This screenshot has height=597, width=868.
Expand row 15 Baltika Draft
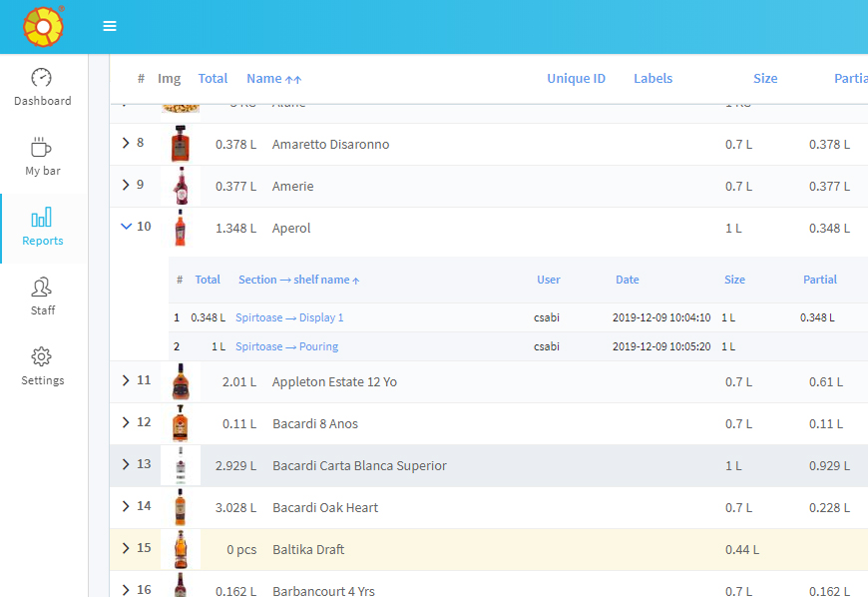click(126, 548)
